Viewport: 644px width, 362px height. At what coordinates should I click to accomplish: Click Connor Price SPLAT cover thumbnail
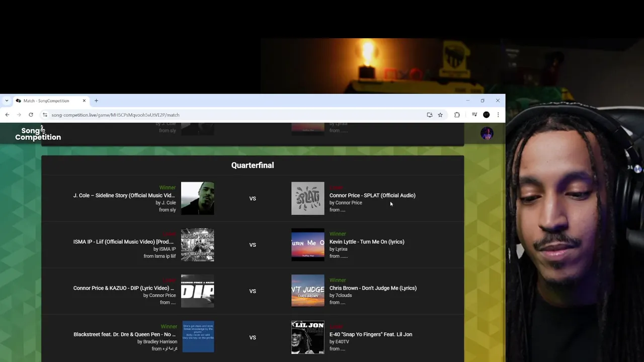tap(308, 199)
